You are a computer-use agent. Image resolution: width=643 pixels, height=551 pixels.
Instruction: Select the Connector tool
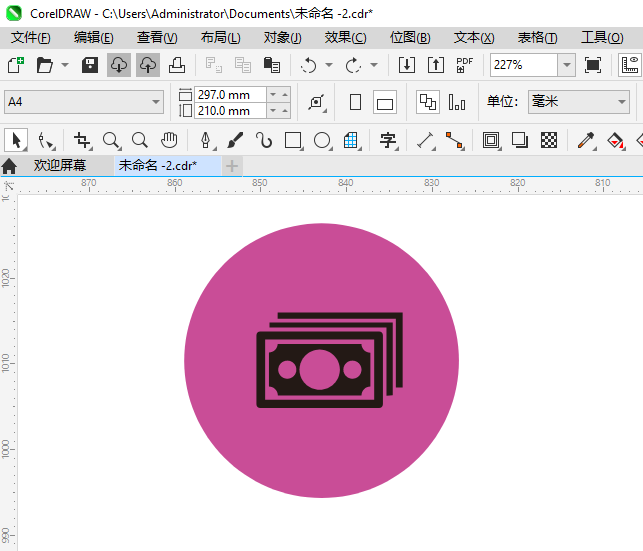(455, 141)
